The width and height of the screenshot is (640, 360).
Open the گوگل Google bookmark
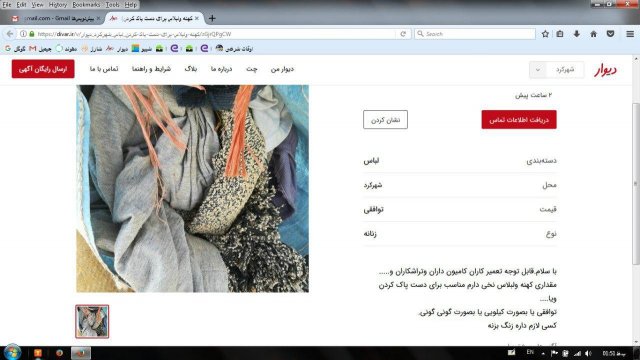pyautogui.click(x=15, y=49)
